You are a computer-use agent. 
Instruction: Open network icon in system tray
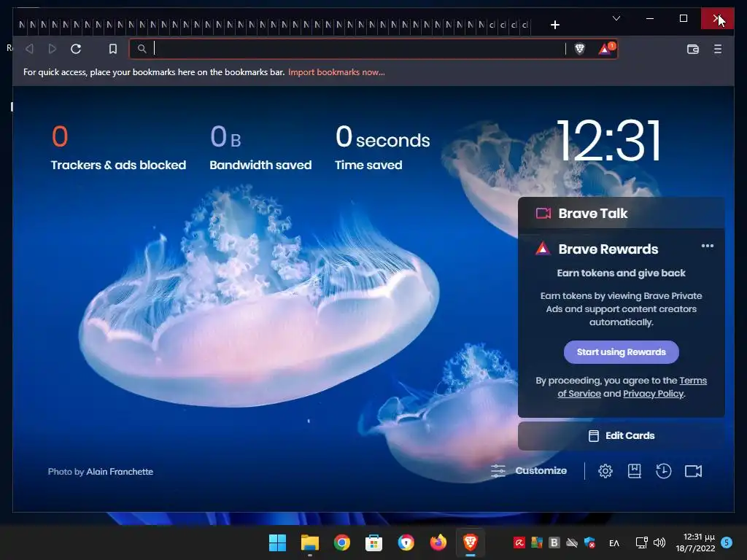(x=641, y=542)
